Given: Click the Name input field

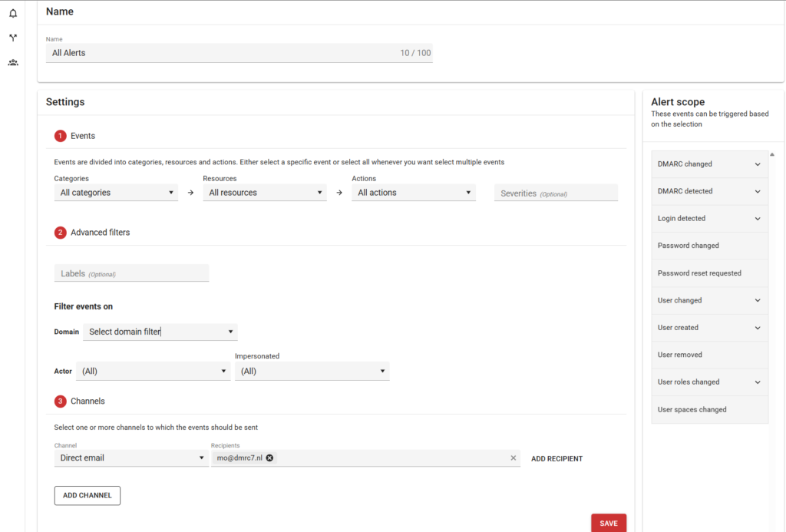Looking at the screenshot, I should (223, 53).
